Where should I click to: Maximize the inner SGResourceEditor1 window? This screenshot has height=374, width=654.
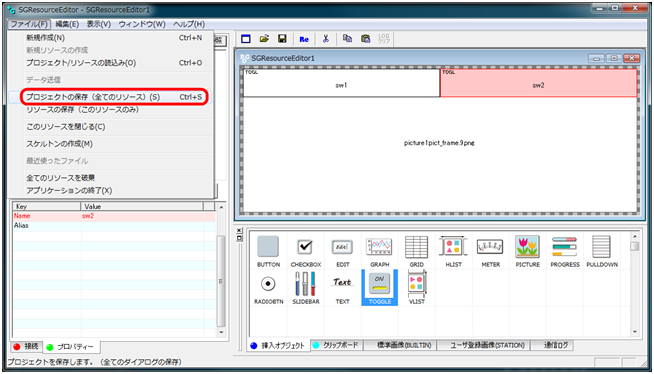tap(614, 58)
